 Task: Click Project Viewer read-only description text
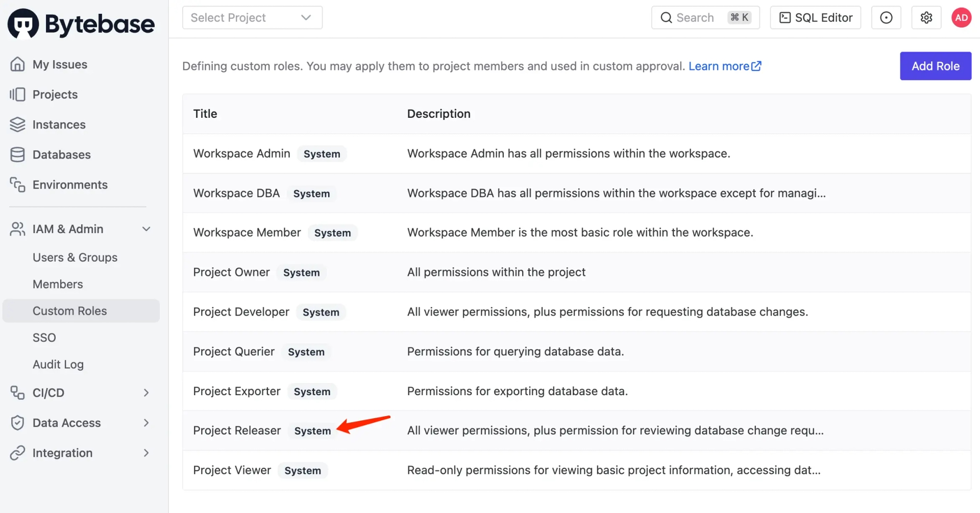(x=614, y=470)
